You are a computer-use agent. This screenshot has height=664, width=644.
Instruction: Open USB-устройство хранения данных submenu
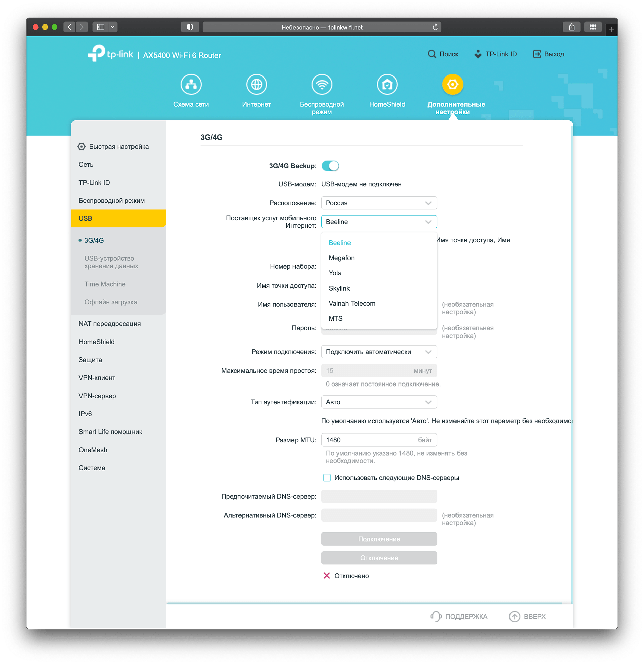point(118,262)
